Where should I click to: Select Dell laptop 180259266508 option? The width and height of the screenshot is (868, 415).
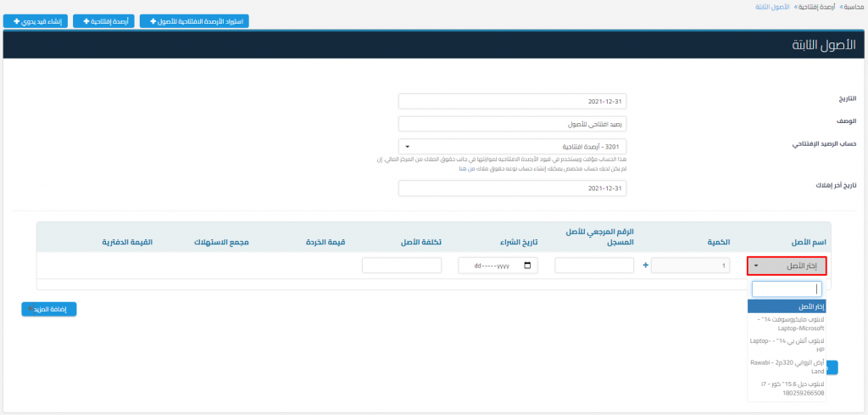tap(787, 388)
